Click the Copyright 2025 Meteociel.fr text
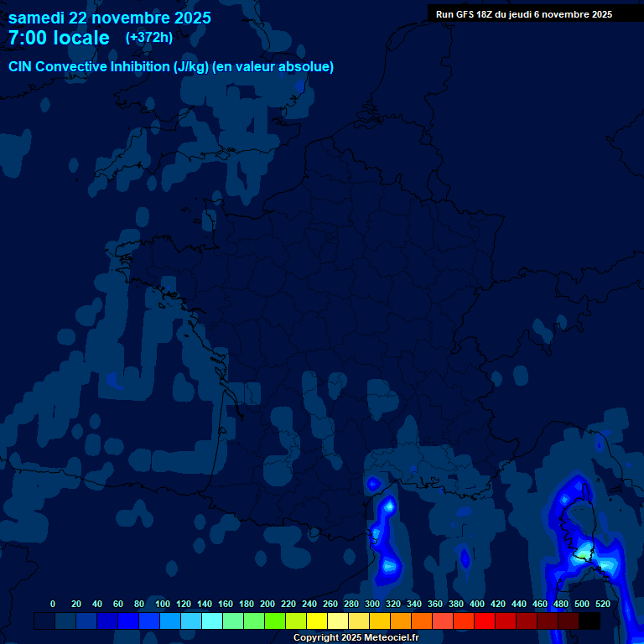 pyautogui.click(x=356, y=638)
